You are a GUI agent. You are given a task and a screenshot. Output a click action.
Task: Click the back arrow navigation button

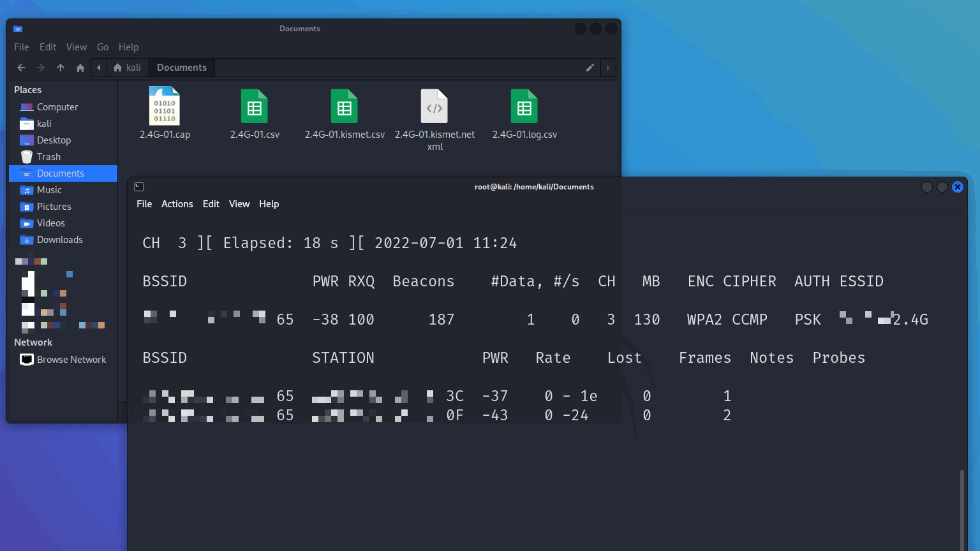tap(21, 68)
